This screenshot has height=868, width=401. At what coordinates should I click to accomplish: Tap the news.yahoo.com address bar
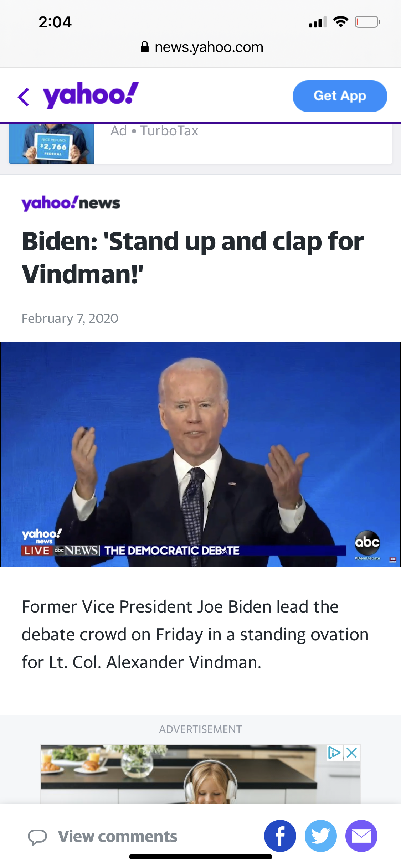pyautogui.click(x=202, y=47)
